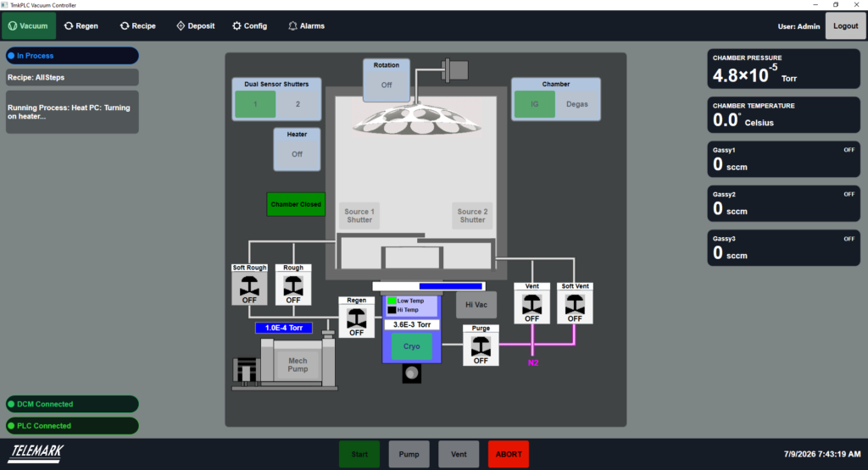Click the Gassy1 flow panel
Screen dimensions: 868x470
[x=783, y=159]
